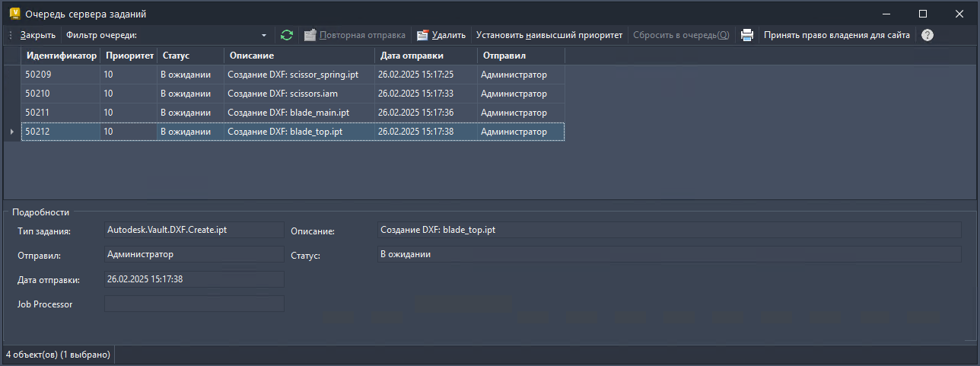Click Установить наивысший приоритет button
The image size is (980, 366).
(x=549, y=35)
